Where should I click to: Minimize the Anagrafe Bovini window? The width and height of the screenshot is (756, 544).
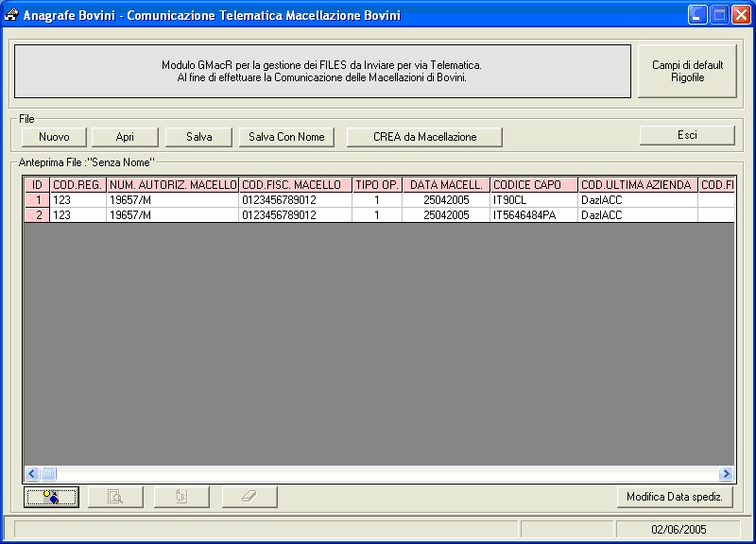(x=696, y=15)
